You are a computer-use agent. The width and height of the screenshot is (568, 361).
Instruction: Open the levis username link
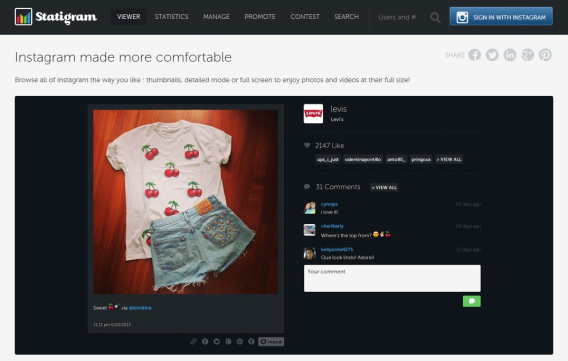tap(338, 109)
